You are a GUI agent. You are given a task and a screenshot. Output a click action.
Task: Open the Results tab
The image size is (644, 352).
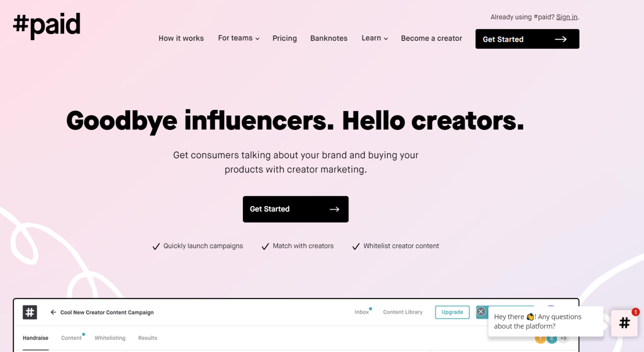pos(147,338)
